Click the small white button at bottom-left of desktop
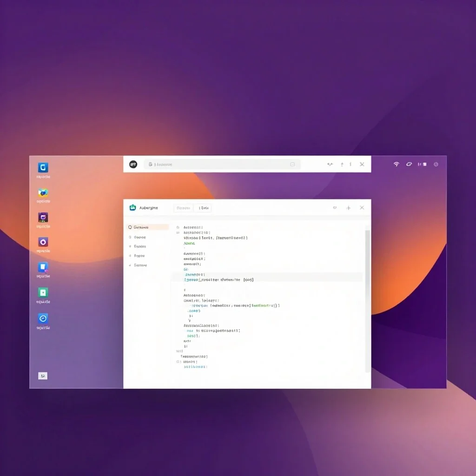 43,376
